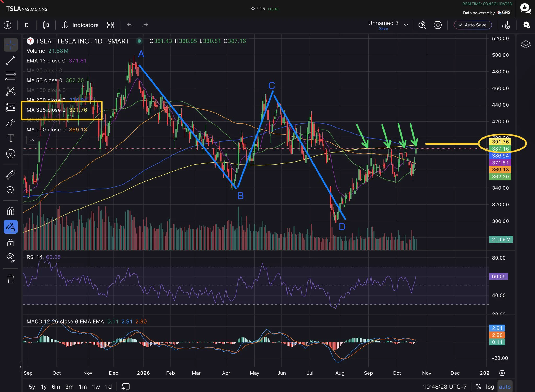The width and height of the screenshot is (535, 392).
Task: Undo the last chart action
Action: pyautogui.click(x=130, y=25)
